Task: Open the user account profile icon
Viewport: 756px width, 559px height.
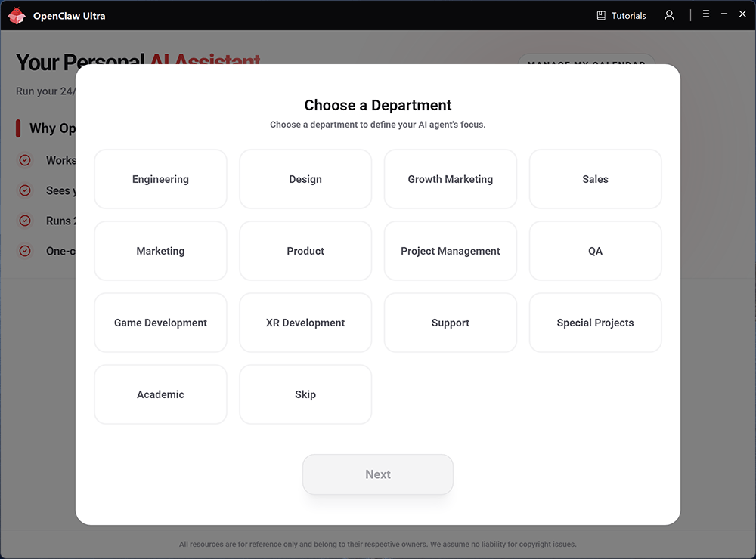Action: pyautogui.click(x=669, y=15)
